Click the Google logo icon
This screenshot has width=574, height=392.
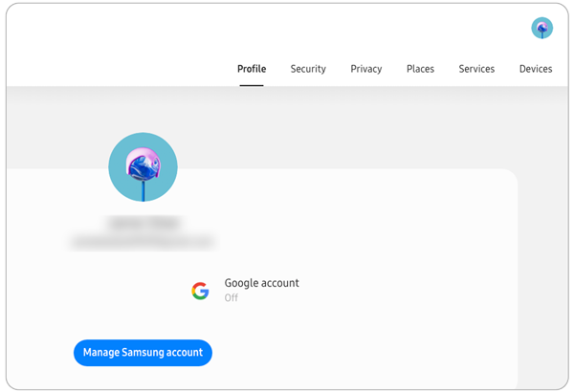[x=200, y=291]
